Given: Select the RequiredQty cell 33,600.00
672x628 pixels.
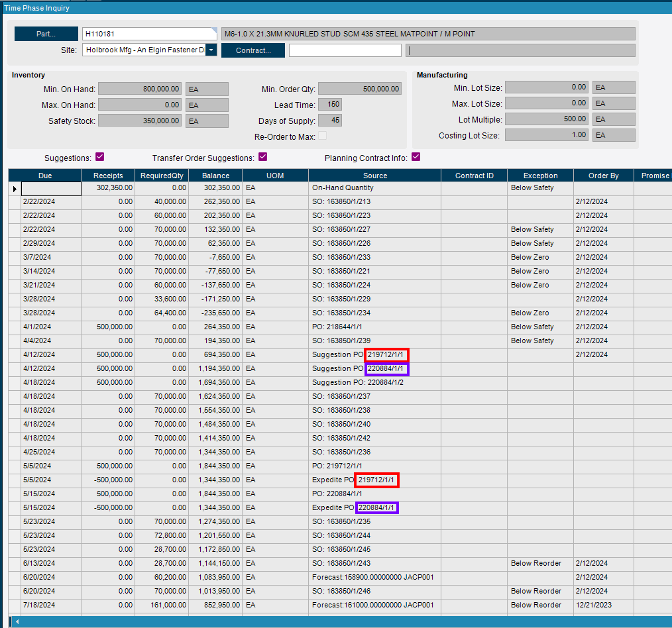Looking at the screenshot, I should [x=162, y=299].
